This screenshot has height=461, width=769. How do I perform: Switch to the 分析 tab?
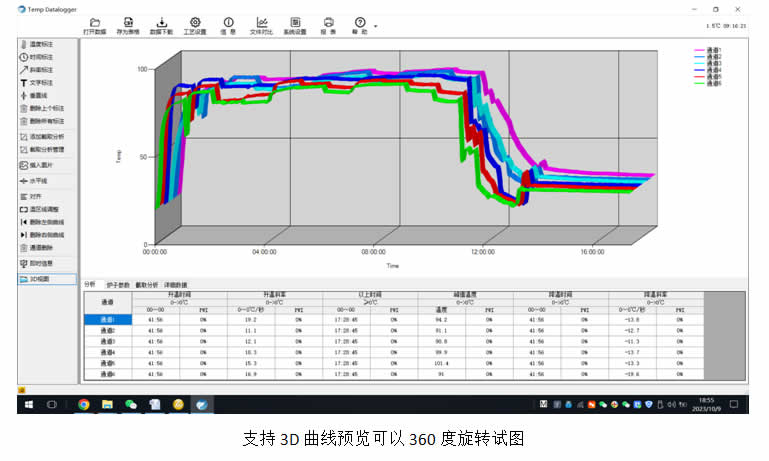click(x=90, y=284)
